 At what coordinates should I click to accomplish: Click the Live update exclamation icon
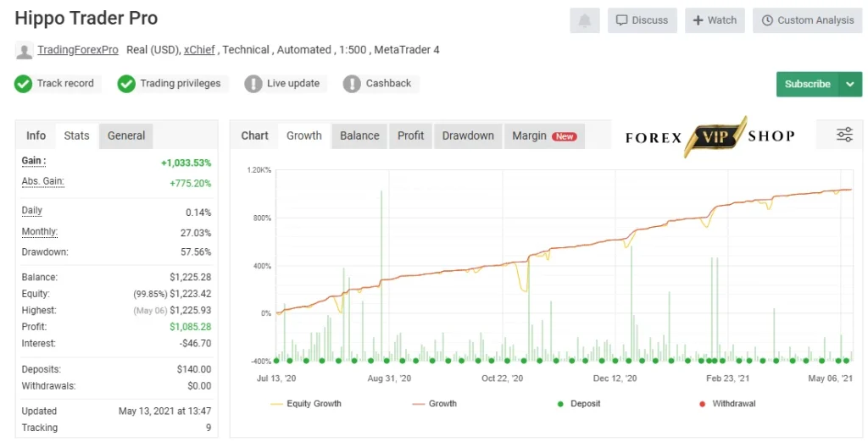click(x=253, y=84)
